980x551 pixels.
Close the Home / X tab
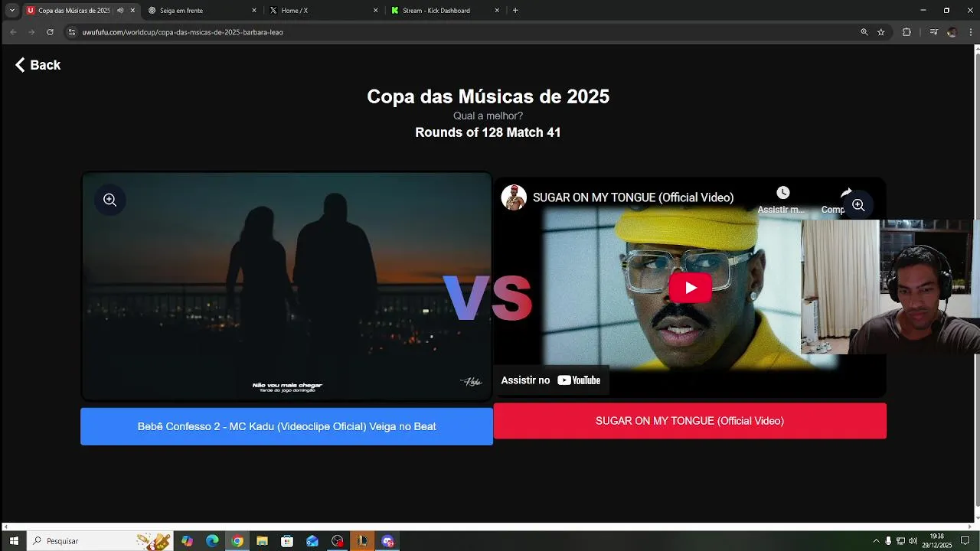(376, 11)
